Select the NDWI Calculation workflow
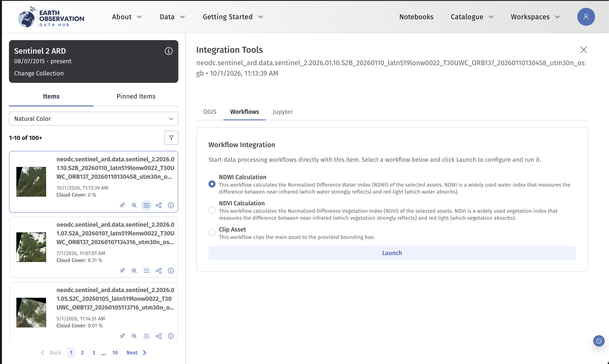Viewport: 609px width, 364px height. tap(212, 184)
